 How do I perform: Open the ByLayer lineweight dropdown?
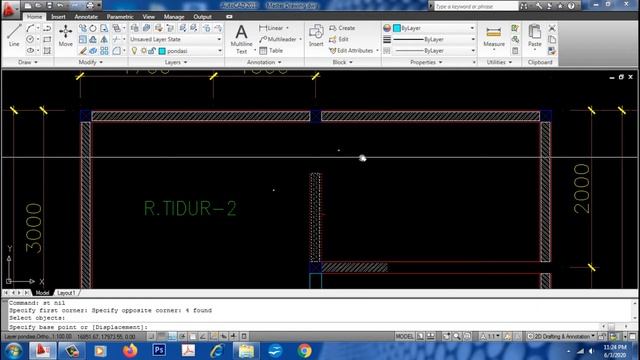click(434, 39)
